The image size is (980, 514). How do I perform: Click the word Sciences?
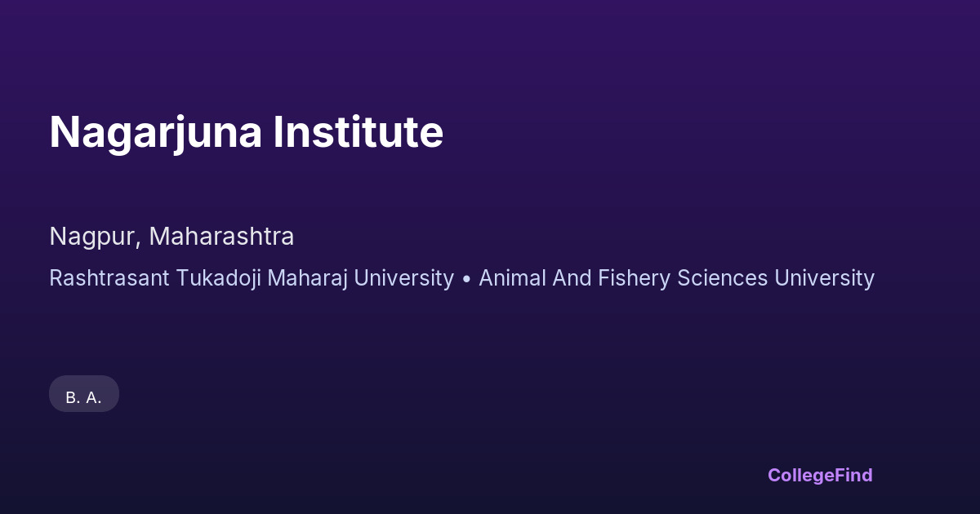(x=723, y=278)
